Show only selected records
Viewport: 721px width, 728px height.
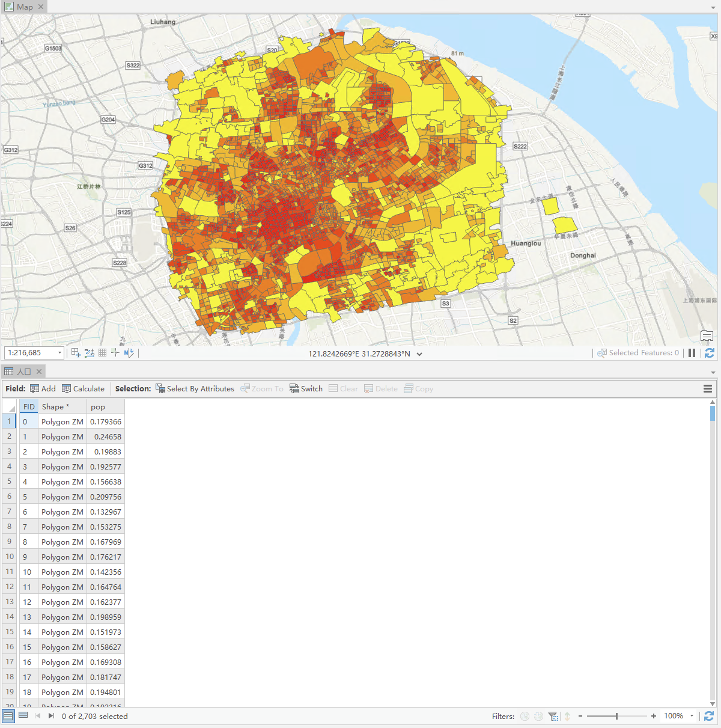(x=23, y=715)
